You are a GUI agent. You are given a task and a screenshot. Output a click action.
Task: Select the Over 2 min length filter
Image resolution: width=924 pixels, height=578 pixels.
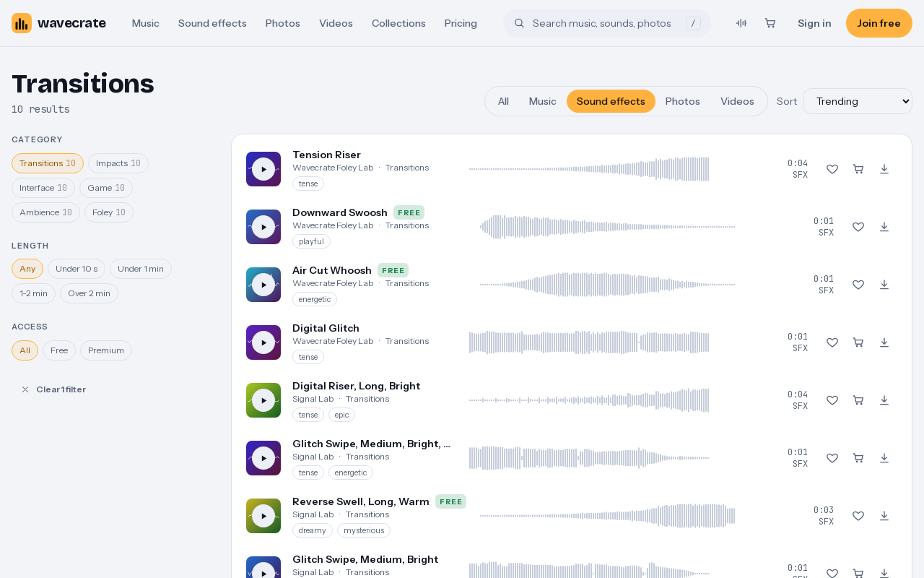pyautogui.click(x=89, y=293)
